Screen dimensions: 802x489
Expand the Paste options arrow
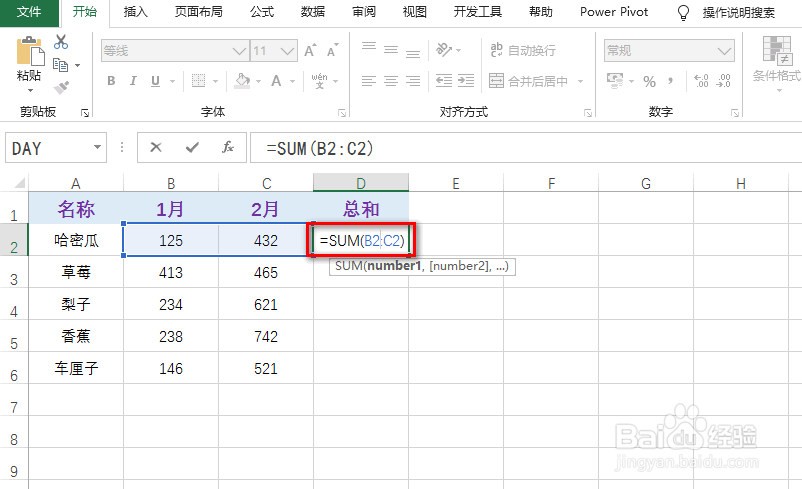(x=30, y=91)
